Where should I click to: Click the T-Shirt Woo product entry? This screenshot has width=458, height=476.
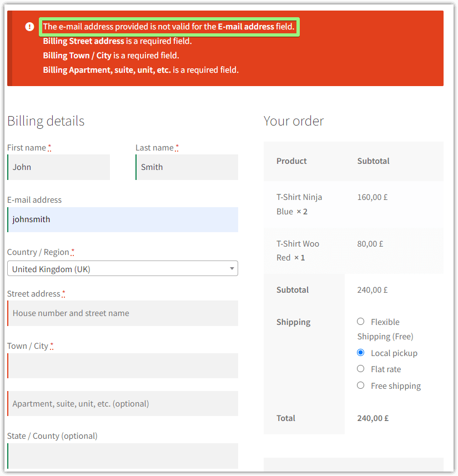297,243
